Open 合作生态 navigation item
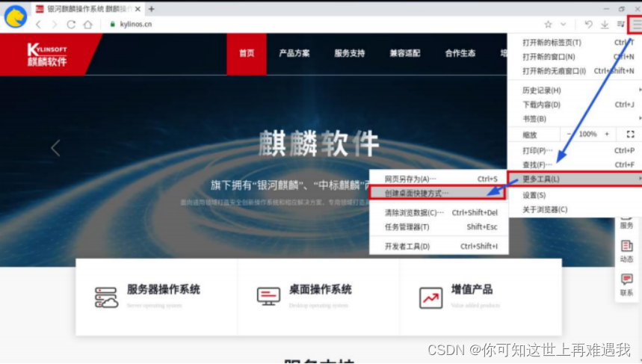Viewport: 642px width, 364px height. (460, 53)
